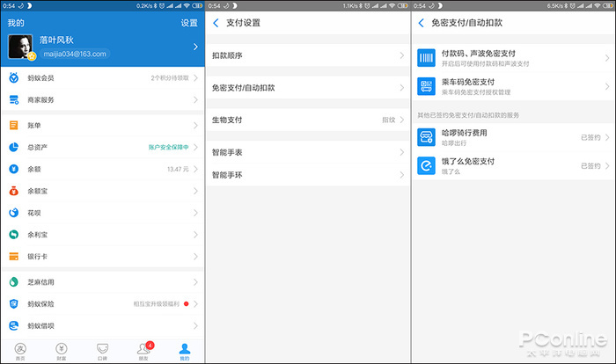Expand profile details chevron beside 落叶风秋
Image resolution: width=616 pixels, height=364 pixels.
pyautogui.click(x=195, y=47)
